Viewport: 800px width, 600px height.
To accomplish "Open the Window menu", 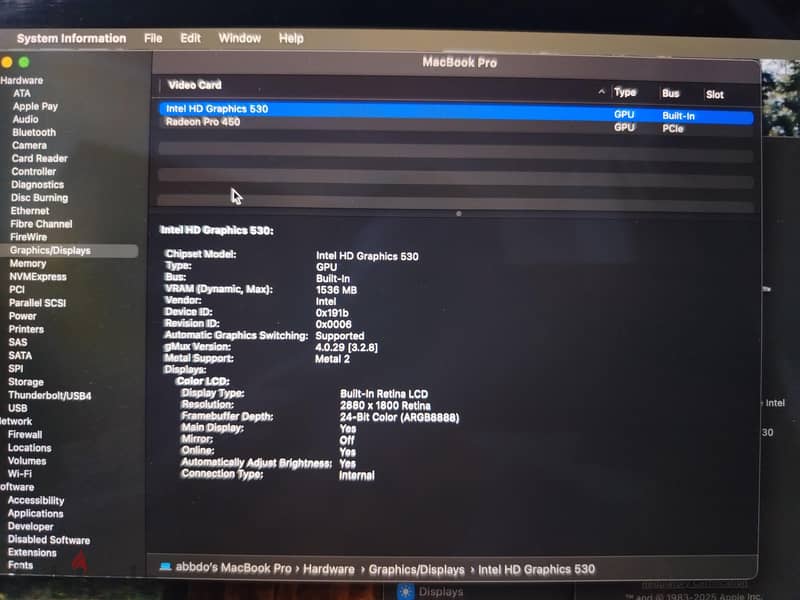I will point(239,38).
